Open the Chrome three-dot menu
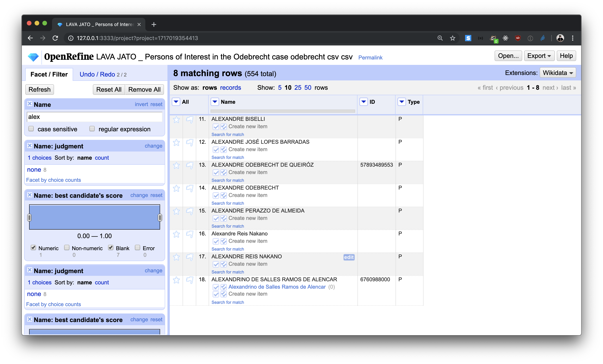 573,38
